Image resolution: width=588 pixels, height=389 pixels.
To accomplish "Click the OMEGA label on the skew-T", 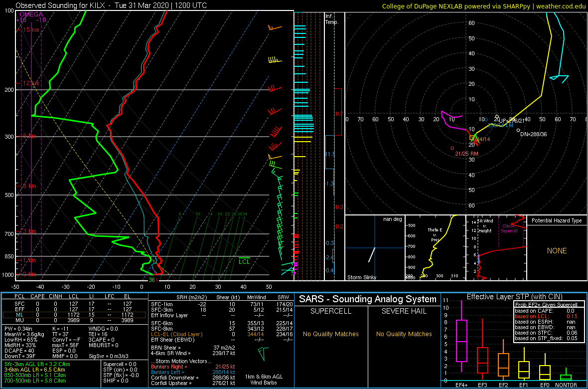I will [x=31, y=14].
